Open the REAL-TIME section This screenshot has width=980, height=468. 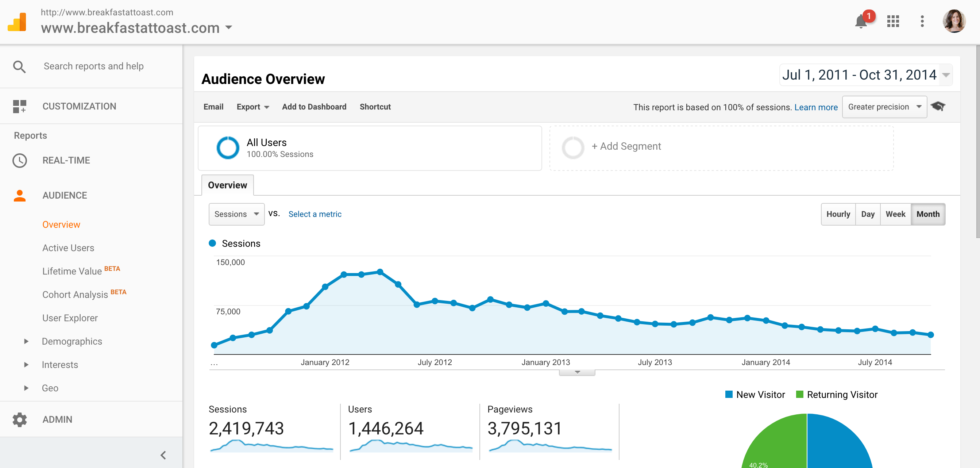pos(66,161)
